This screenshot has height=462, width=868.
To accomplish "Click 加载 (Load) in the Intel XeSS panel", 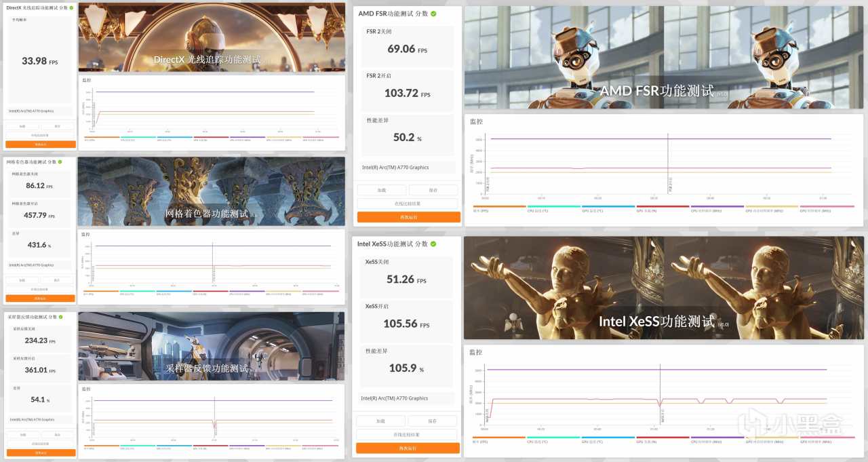I will point(381,421).
